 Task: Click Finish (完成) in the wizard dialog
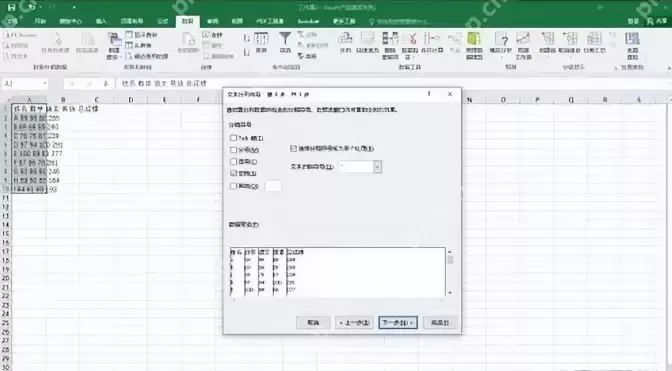[440, 323]
